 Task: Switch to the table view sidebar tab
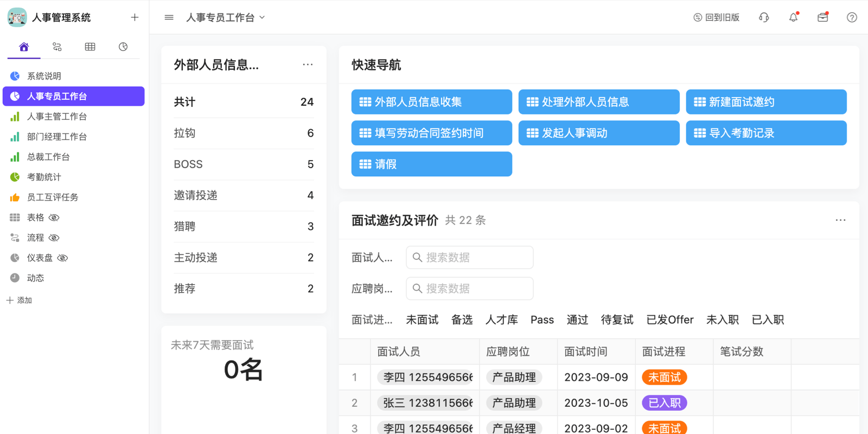tap(90, 47)
